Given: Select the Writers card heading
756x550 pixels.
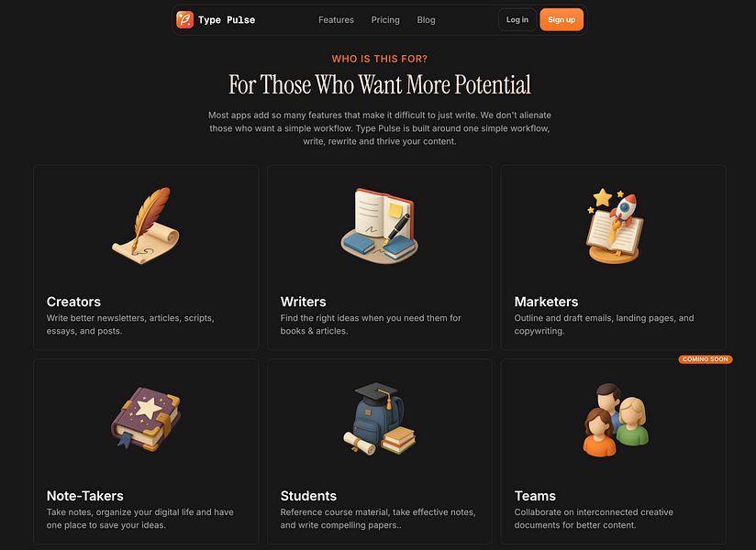Looking at the screenshot, I should click(304, 302).
